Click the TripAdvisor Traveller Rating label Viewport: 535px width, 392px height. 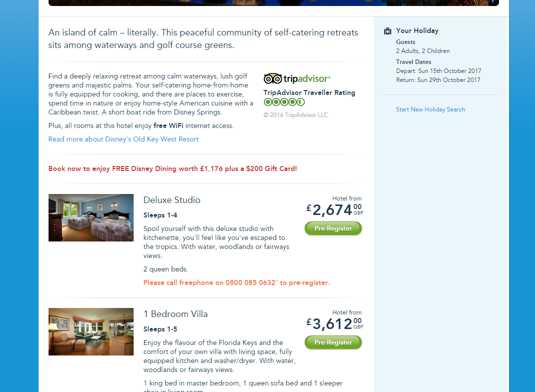point(309,92)
